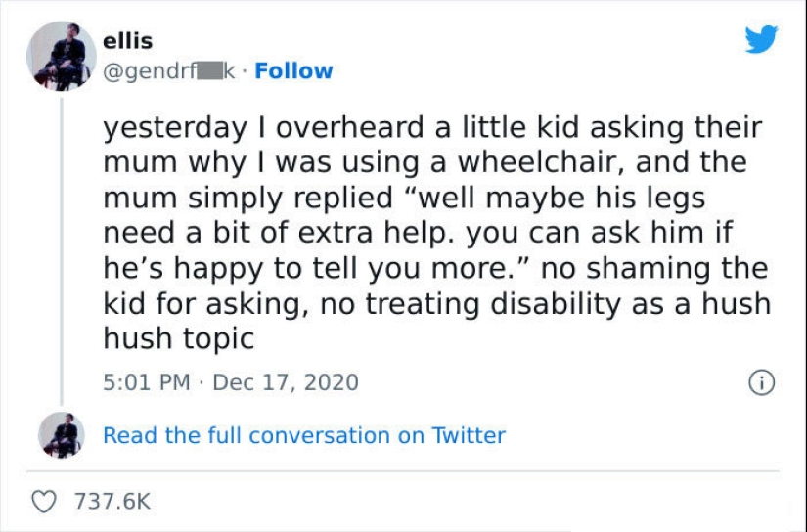
Task: Click the small avatar beside the conversation link
Action: (61, 435)
